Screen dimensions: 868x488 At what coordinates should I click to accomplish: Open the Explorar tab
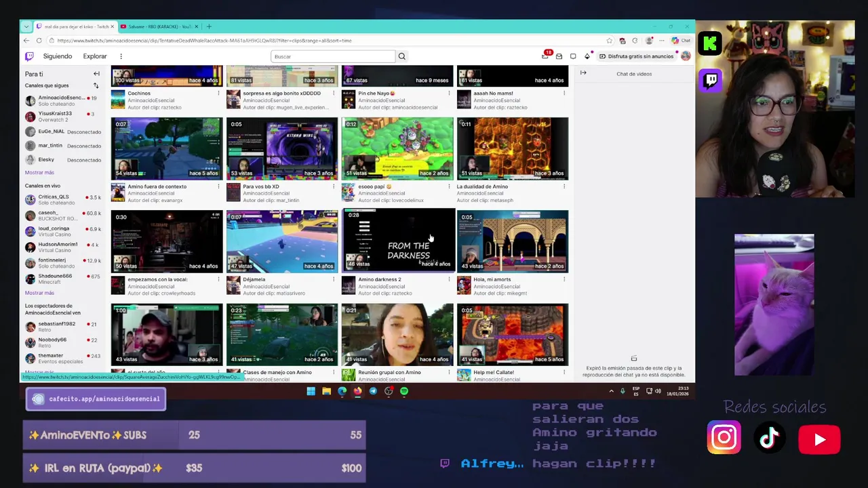[95, 56]
